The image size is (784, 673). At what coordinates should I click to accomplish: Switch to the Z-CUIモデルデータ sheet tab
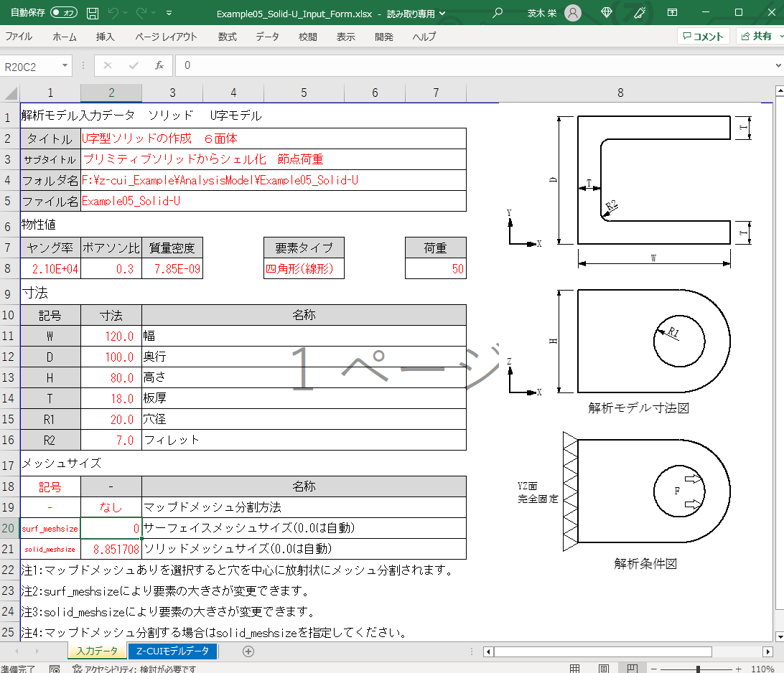pyautogui.click(x=171, y=651)
